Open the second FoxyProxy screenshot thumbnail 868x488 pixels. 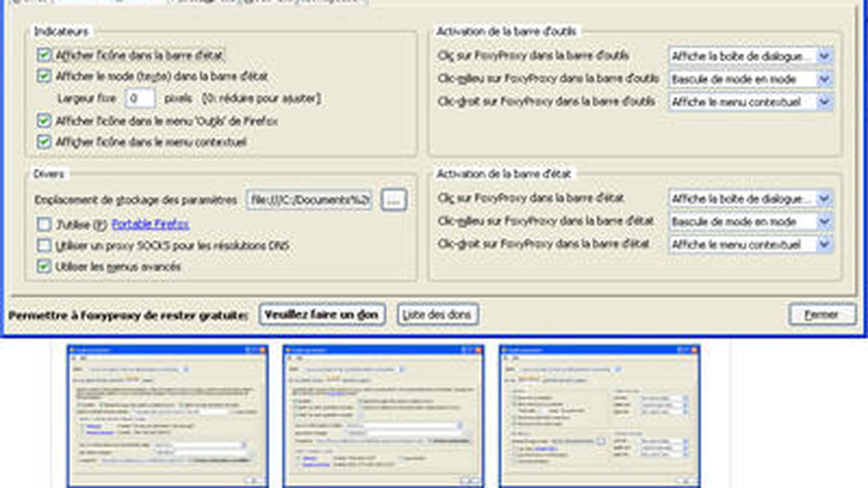tap(383, 416)
